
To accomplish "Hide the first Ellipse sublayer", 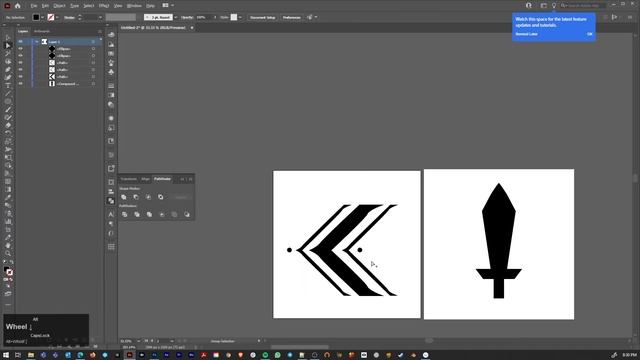I will (x=20, y=49).
